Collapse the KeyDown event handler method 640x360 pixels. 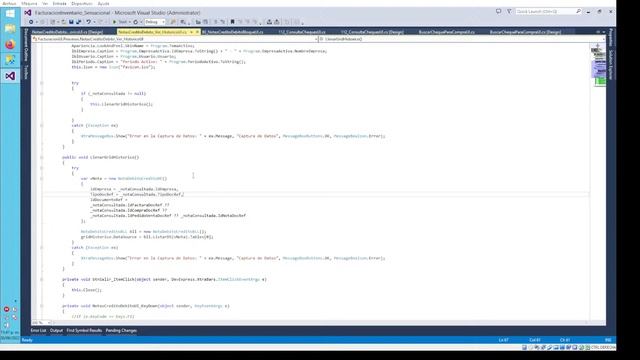[42, 306]
